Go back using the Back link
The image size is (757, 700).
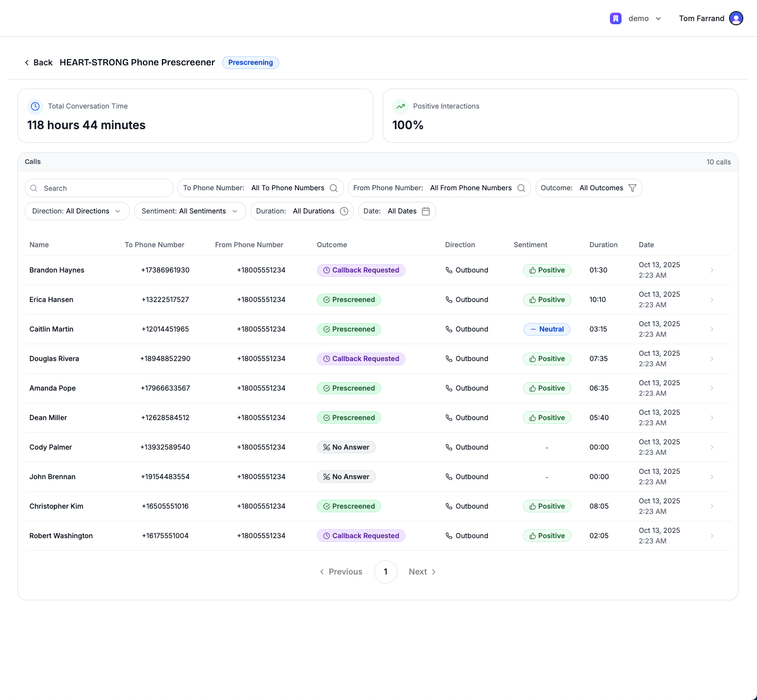38,63
